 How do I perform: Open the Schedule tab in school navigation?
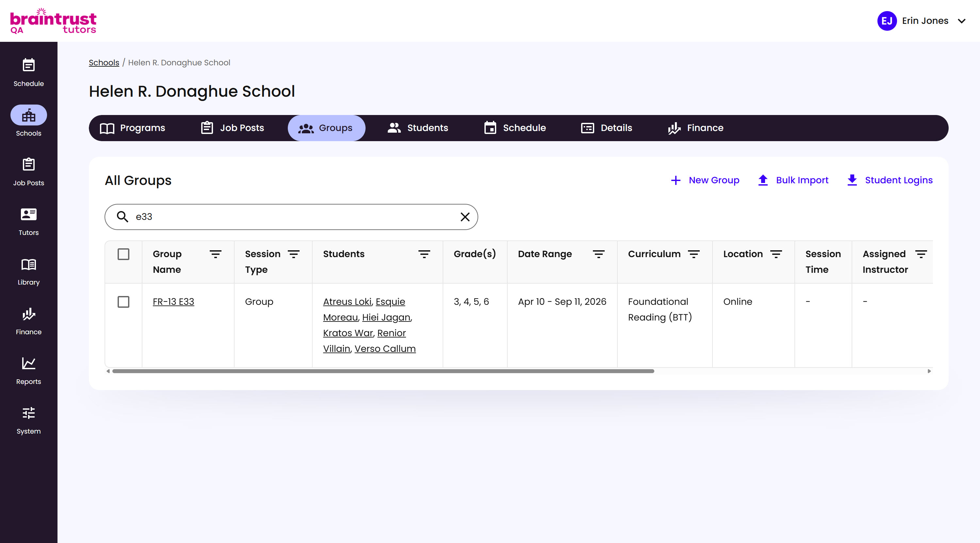pyautogui.click(x=515, y=128)
